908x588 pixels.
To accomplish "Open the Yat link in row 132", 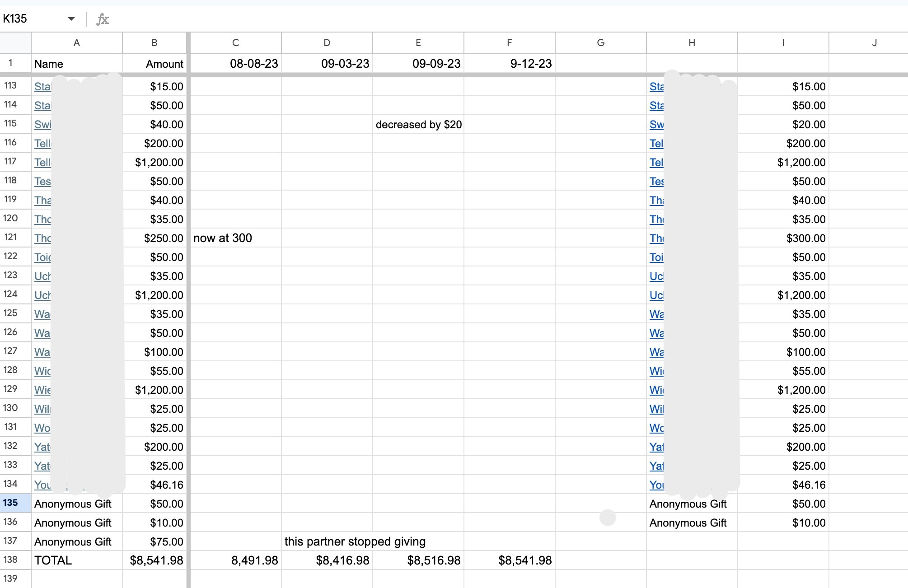I will [42, 447].
